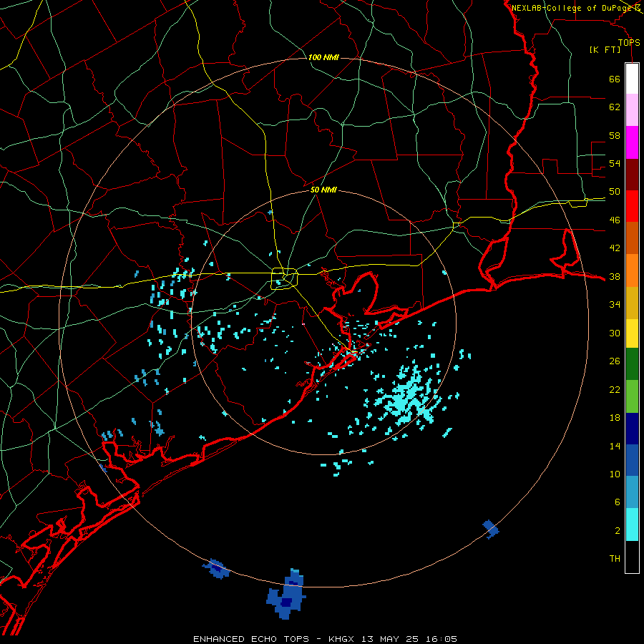Click the KHGX station identifier in caption

(343, 639)
